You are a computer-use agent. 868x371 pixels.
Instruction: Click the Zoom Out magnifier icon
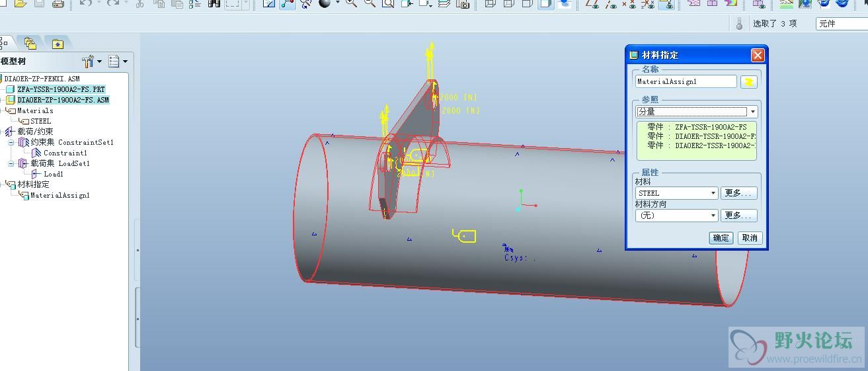point(369,3)
